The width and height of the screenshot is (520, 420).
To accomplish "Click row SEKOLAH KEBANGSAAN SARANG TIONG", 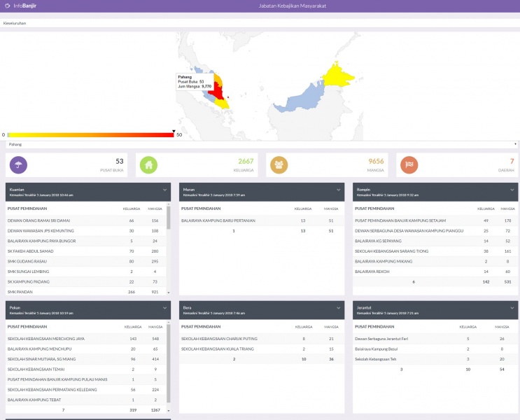I will pyautogui.click(x=435, y=251).
